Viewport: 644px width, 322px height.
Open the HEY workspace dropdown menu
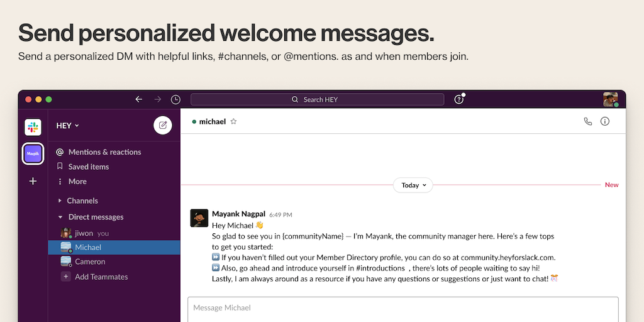pyautogui.click(x=68, y=126)
